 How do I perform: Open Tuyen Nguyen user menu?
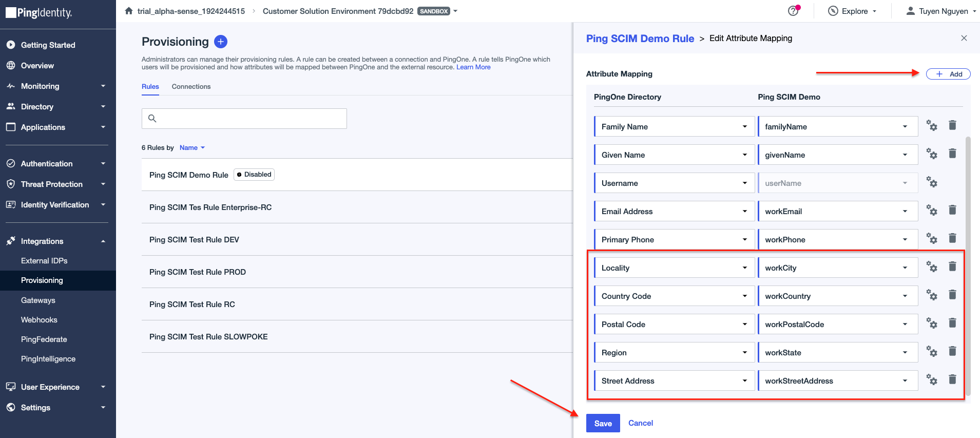[x=941, y=11]
